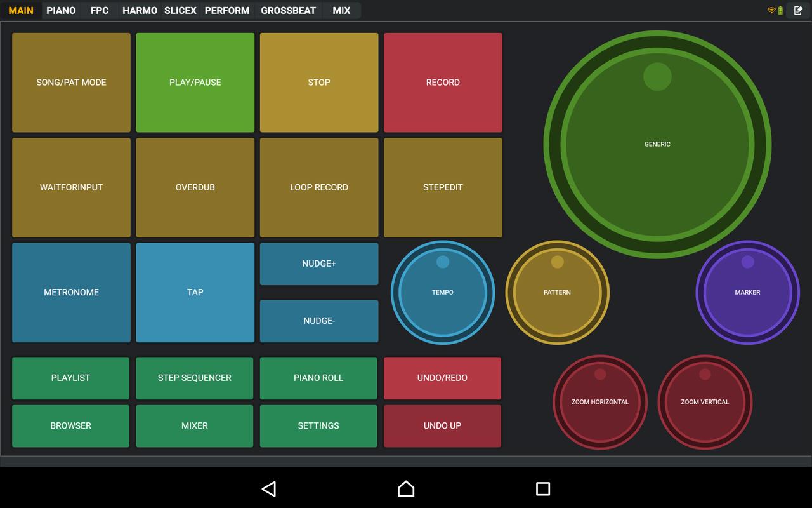This screenshot has height=508, width=812.
Task: Open the GROSSBEAT tab
Action: (289, 10)
